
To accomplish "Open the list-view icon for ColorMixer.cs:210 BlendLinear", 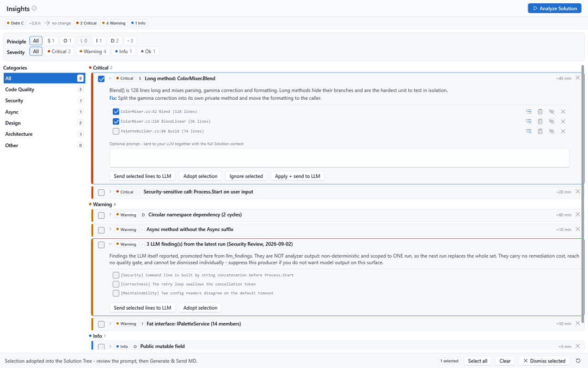I will (x=529, y=121).
